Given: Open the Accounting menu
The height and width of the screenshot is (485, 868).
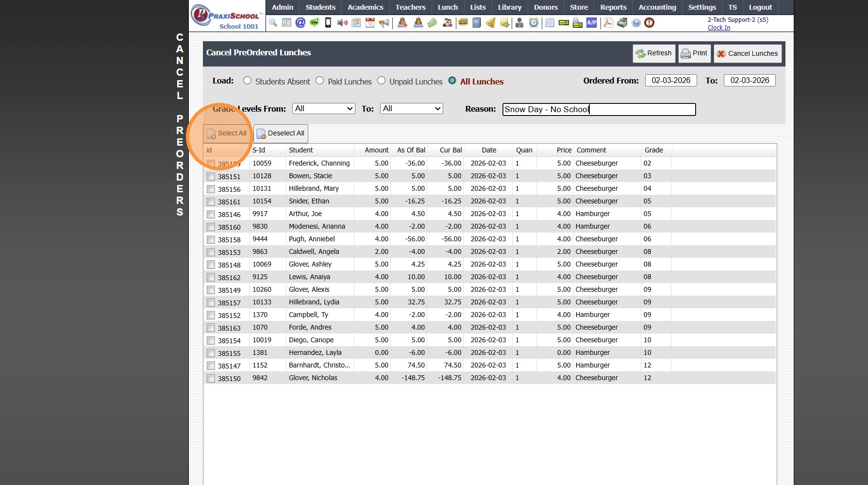Looking at the screenshot, I should click(x=657, y=7).
